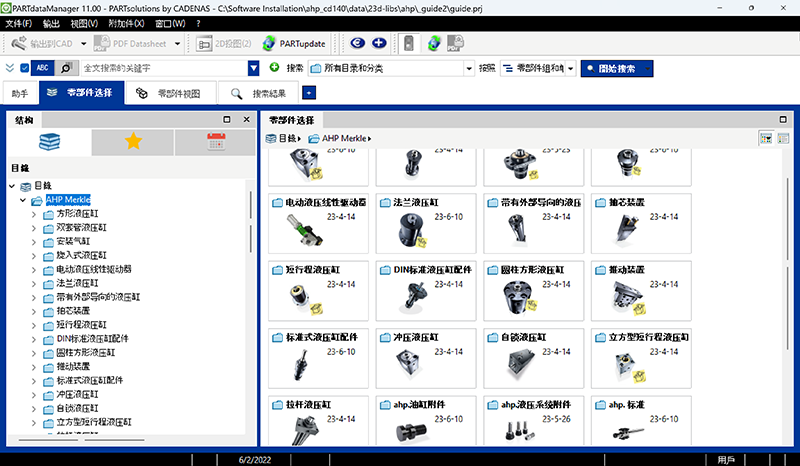This screenshot has height=466, width=800.
Task: Switch to details list view icon
Action: click(783, 138)
